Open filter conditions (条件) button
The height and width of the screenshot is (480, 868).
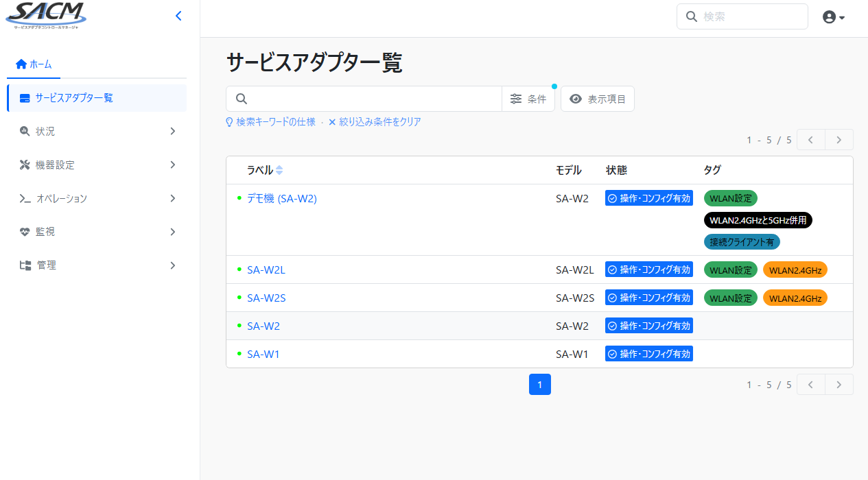[x=528, y=99]
